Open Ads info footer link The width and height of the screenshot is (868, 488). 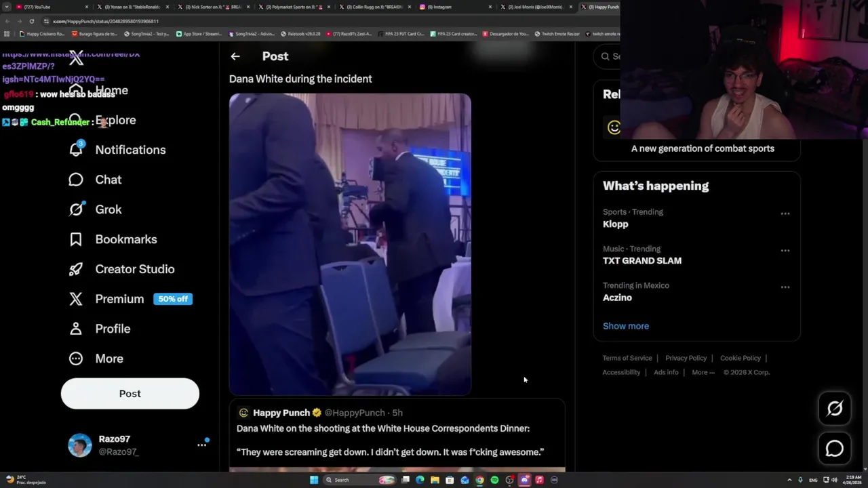666,372
